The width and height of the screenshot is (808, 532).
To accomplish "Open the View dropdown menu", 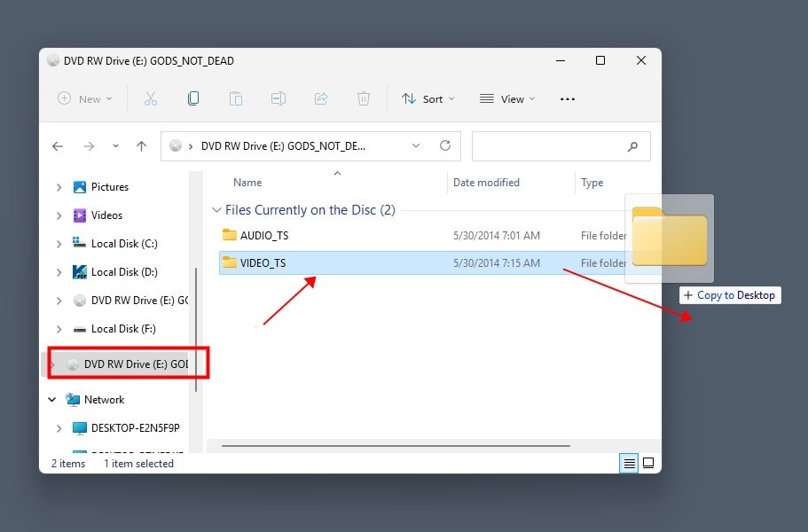I will pyautogui.click(x=507, y=98).
